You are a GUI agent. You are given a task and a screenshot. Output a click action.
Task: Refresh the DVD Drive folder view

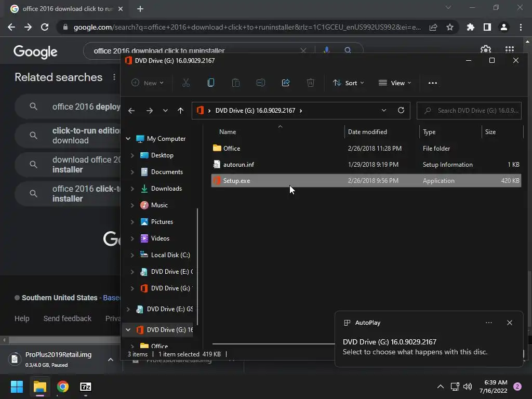401,110
